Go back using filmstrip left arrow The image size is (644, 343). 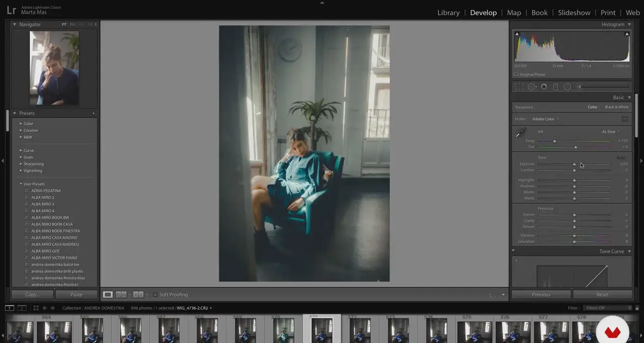[x=45, y=308]
